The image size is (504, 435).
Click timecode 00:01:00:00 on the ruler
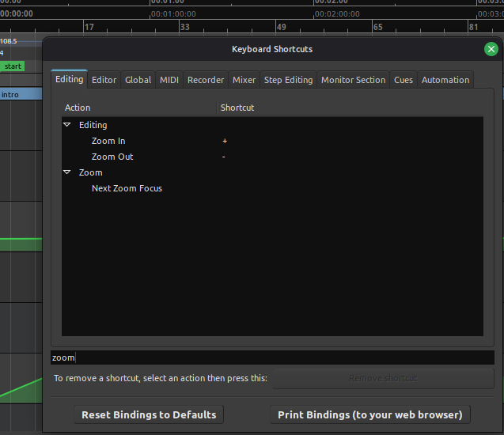pyautogui.click(x=173, y=14)
